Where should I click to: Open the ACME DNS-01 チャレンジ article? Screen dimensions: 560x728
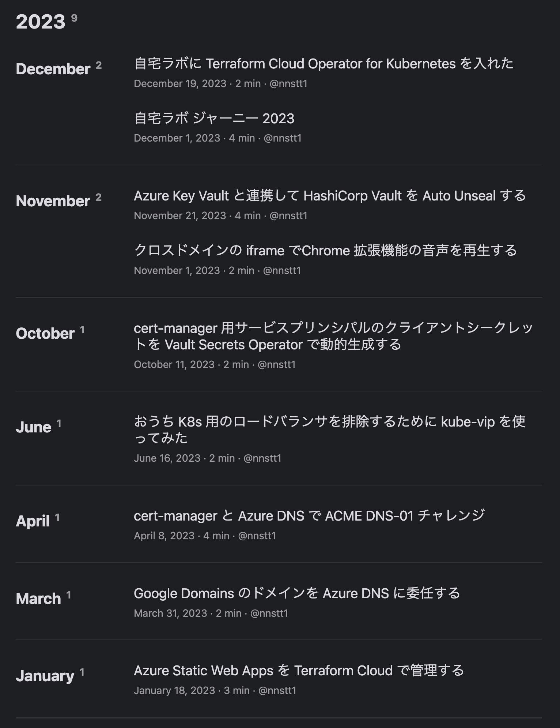(309, 516)
